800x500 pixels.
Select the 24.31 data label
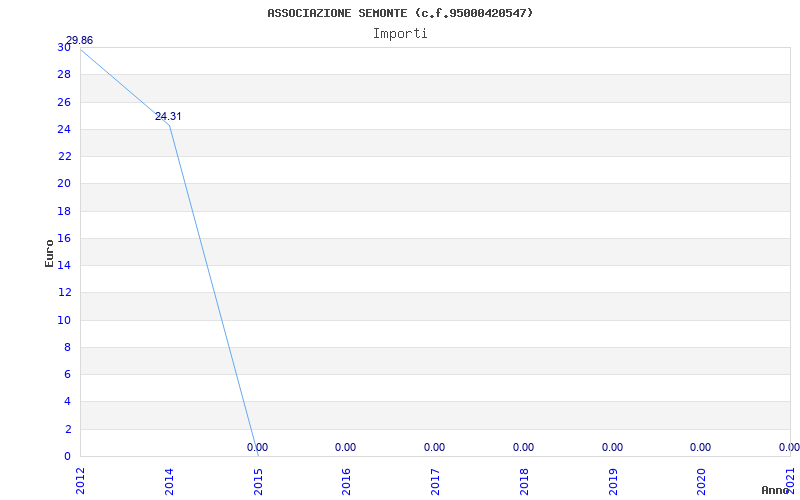pos(168,116)
